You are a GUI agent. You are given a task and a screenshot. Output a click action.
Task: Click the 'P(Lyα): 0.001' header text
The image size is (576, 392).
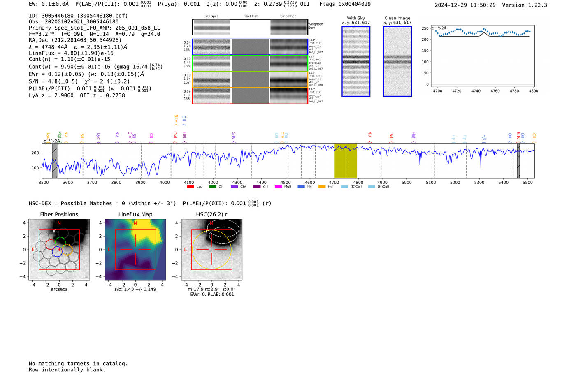click(x=179, y=4)
